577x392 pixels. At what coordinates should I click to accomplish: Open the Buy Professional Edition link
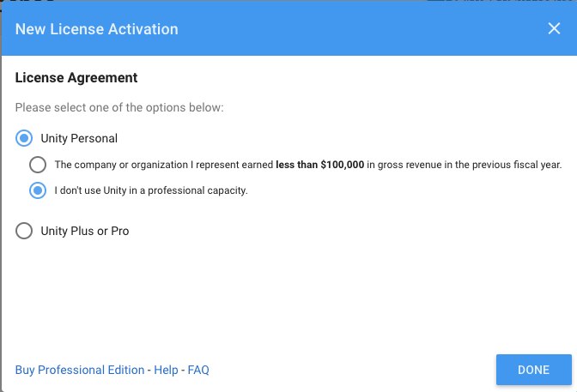[80, 370]
